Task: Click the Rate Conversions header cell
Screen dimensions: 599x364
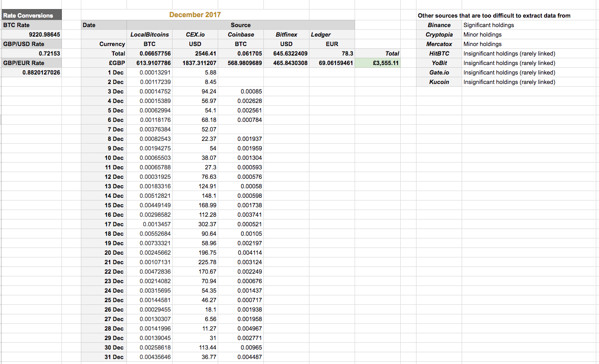Action: (31, 15)
